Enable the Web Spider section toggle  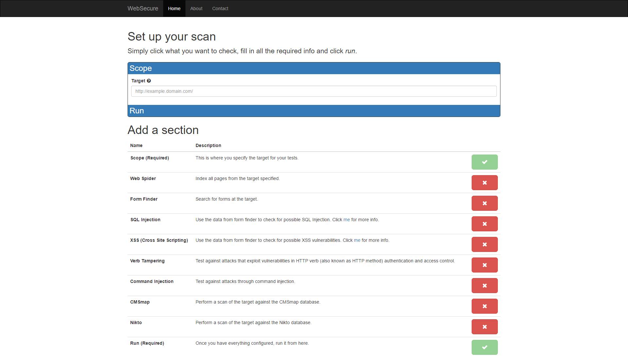click(x=484, y=183)
